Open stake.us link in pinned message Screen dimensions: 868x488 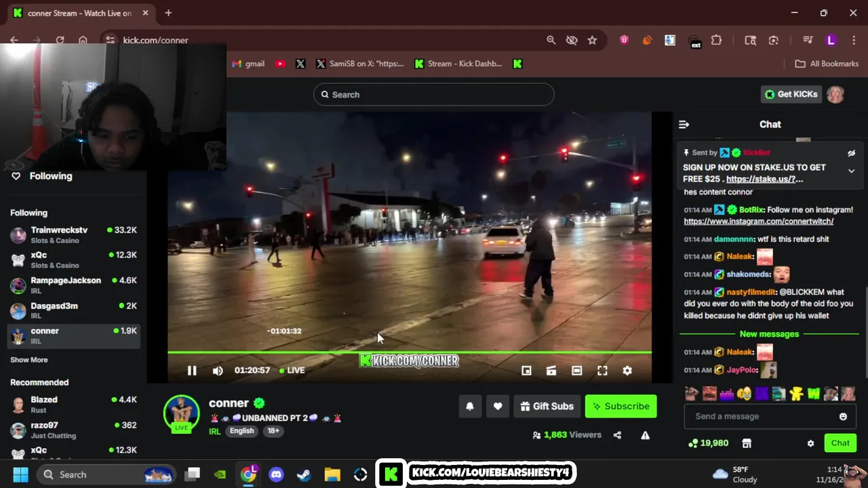(764, 179)
